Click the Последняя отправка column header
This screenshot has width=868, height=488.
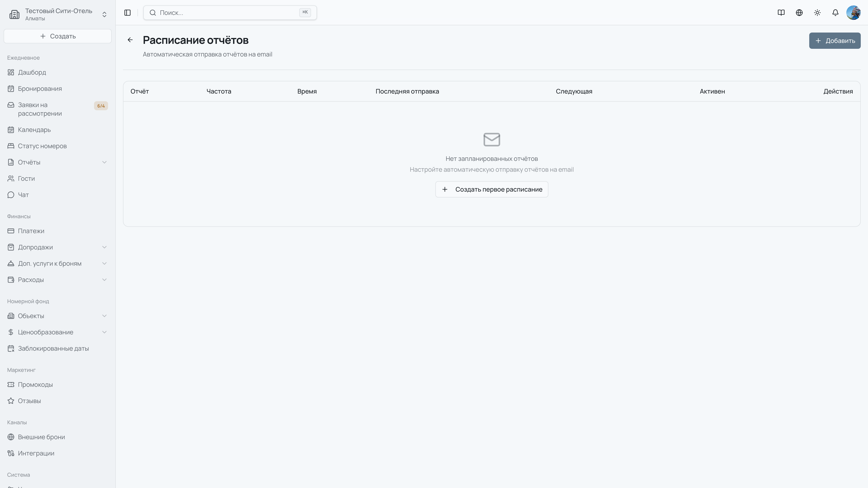pos(407,91)
